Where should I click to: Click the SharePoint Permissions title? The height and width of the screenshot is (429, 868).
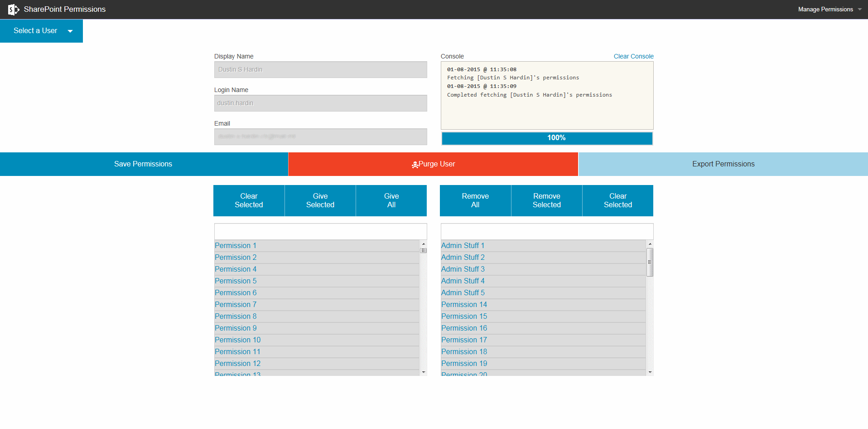pos(65,9)
